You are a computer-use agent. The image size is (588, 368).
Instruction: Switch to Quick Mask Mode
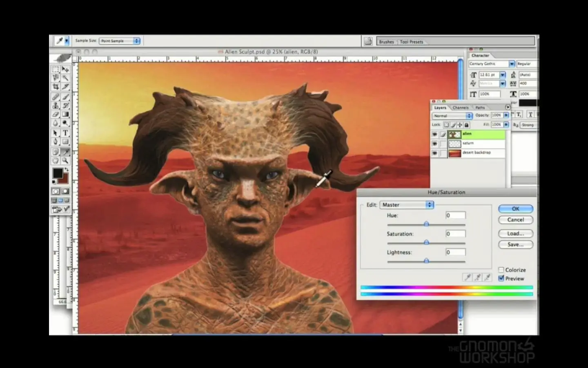click(65, 191)
